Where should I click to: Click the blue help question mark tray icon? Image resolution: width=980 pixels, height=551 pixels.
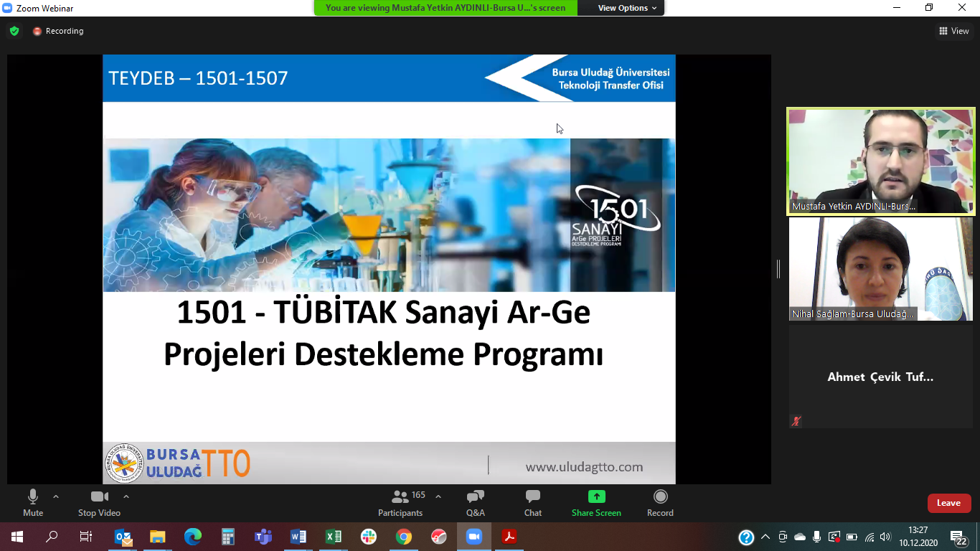[x=746, y=537]
